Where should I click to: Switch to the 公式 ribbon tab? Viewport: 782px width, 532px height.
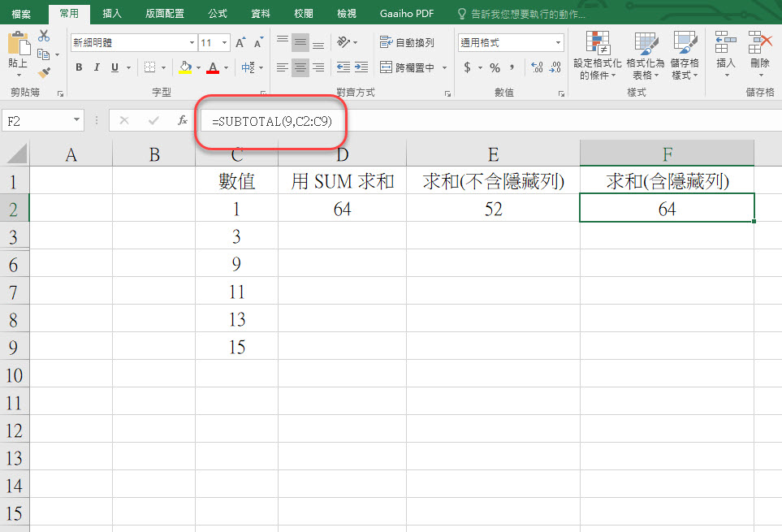218,14
